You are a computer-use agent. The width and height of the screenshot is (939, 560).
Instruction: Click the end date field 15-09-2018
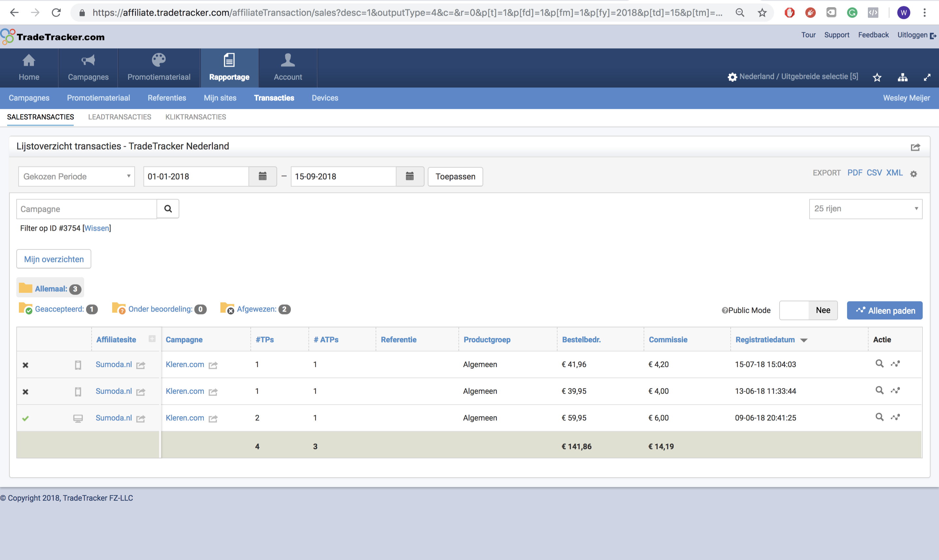[343, 176]
